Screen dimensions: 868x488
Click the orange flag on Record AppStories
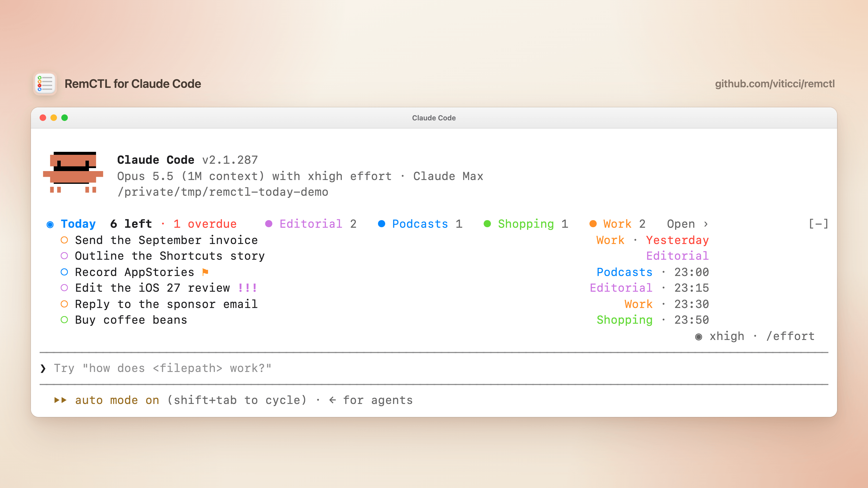click(205, 272)
